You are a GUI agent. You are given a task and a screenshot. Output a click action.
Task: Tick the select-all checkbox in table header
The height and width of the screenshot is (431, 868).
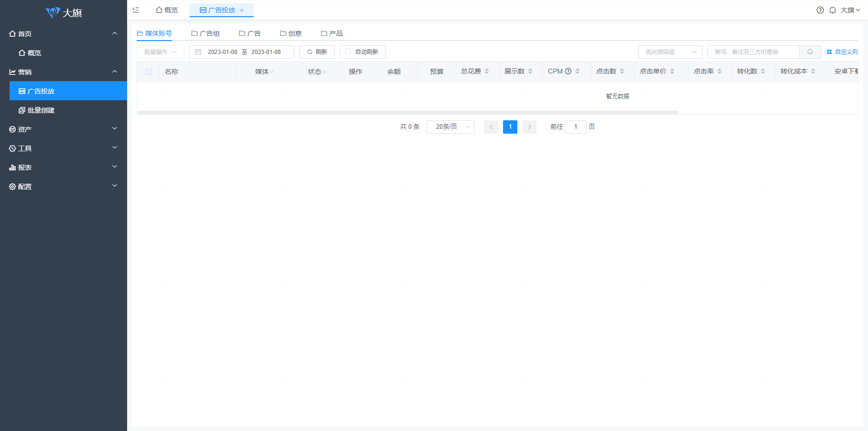(x=149, y=72)
